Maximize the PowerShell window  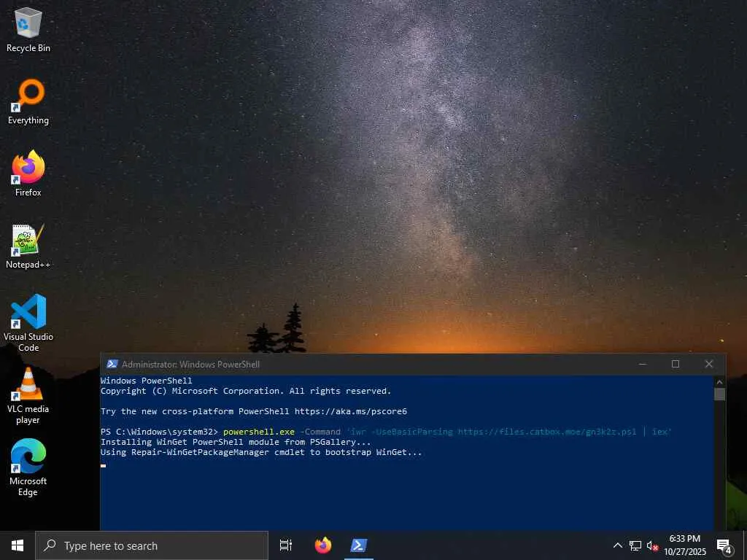(676, 365)
